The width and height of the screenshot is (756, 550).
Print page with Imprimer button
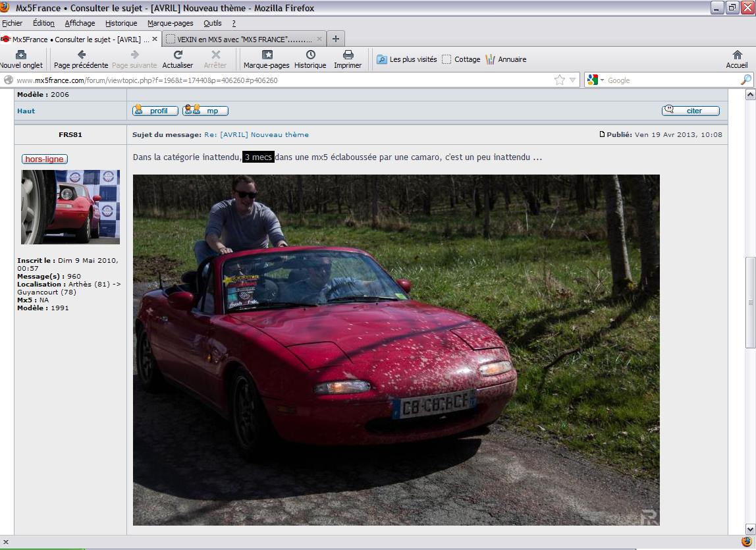[348, 59]
